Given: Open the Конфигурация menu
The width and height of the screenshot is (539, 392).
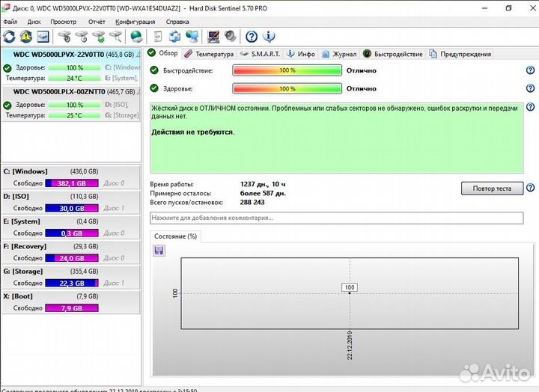Looking at the screenshot, I should point(135,22).
